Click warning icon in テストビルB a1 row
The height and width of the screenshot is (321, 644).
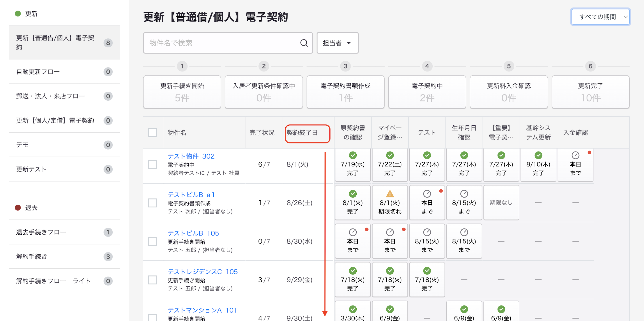coord(389,194)
